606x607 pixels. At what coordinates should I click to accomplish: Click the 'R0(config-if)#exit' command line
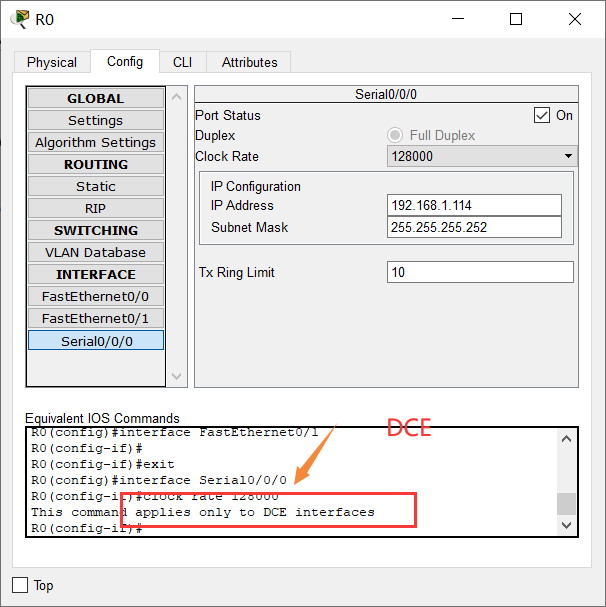(103, 464)
